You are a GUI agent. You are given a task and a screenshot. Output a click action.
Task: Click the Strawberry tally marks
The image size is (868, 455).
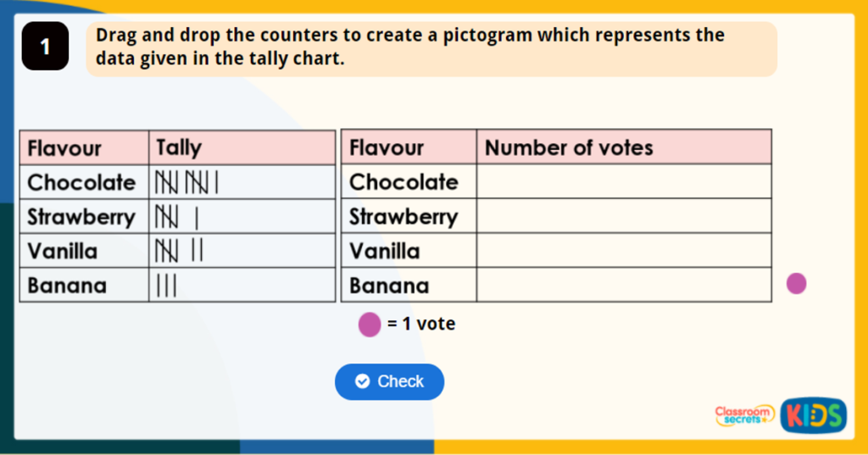click(176, 217)
